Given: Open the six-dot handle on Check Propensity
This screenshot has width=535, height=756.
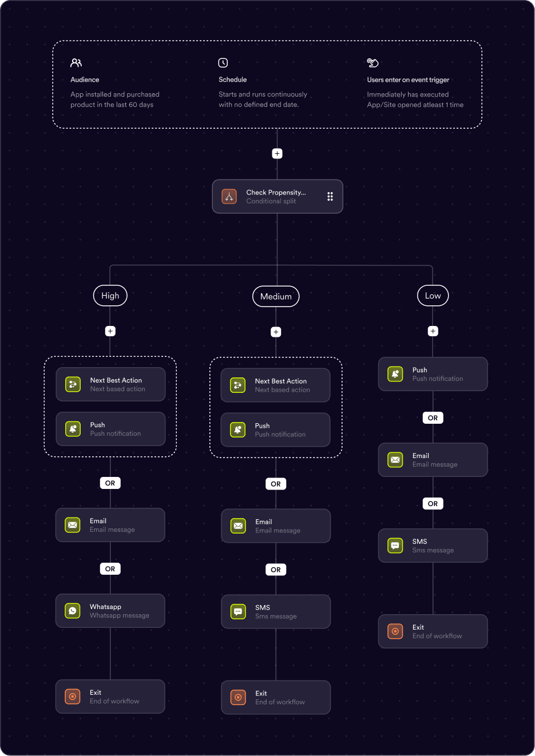Looking at the screenshot, I should 330,197.
